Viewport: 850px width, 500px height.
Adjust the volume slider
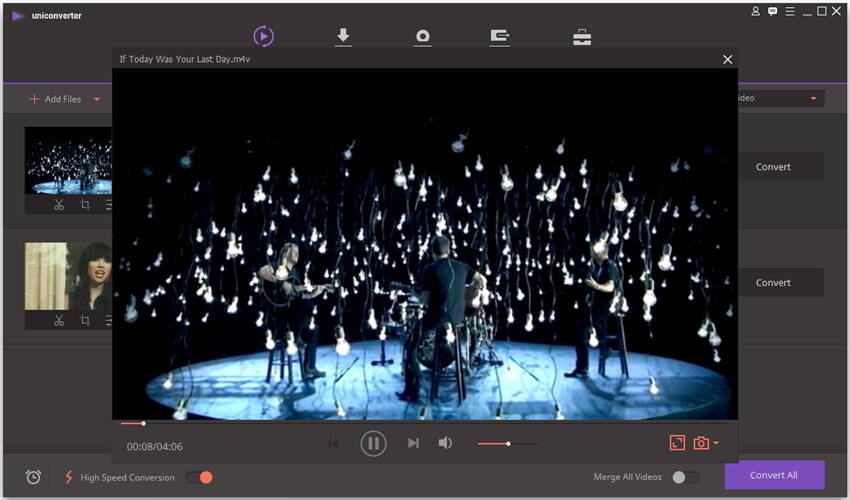507,444
